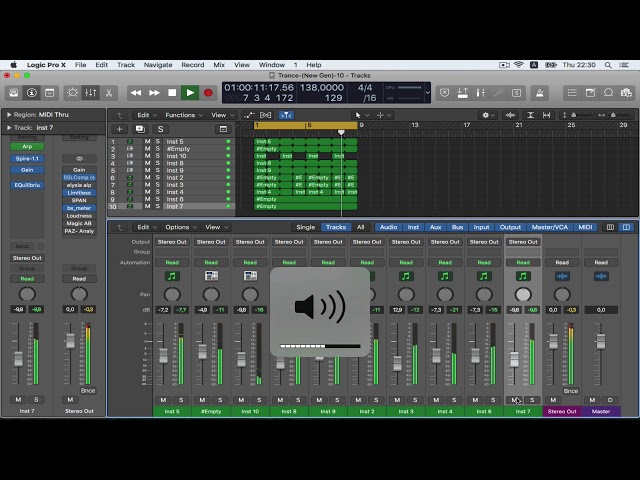Click the yellow cycle range in ruler
Screen dimensions: 640x480
point(305,125)
